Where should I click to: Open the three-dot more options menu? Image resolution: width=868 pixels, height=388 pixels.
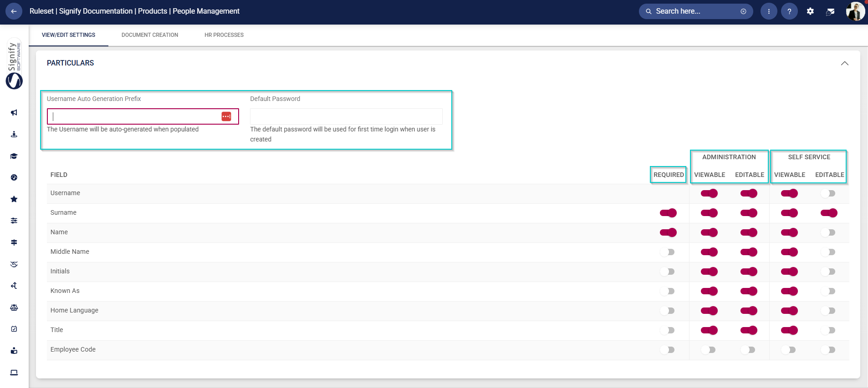pyautogui.click(x=769, y=11)
